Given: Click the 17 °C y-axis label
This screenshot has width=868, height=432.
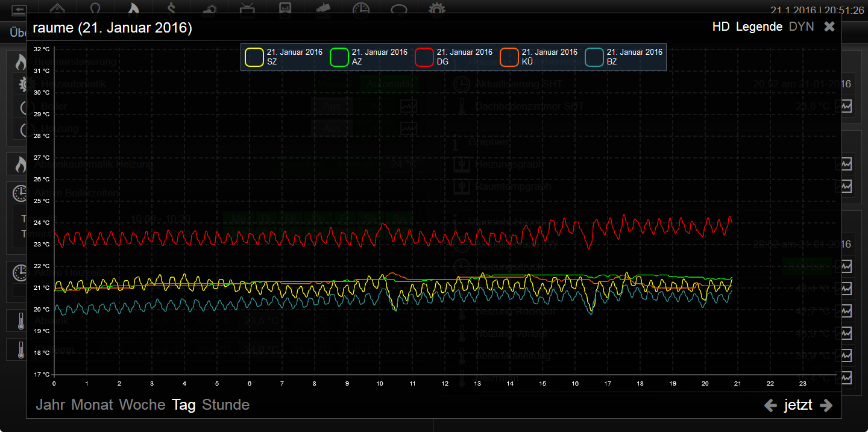Looking at the screenshot, I should click(42, 374).
